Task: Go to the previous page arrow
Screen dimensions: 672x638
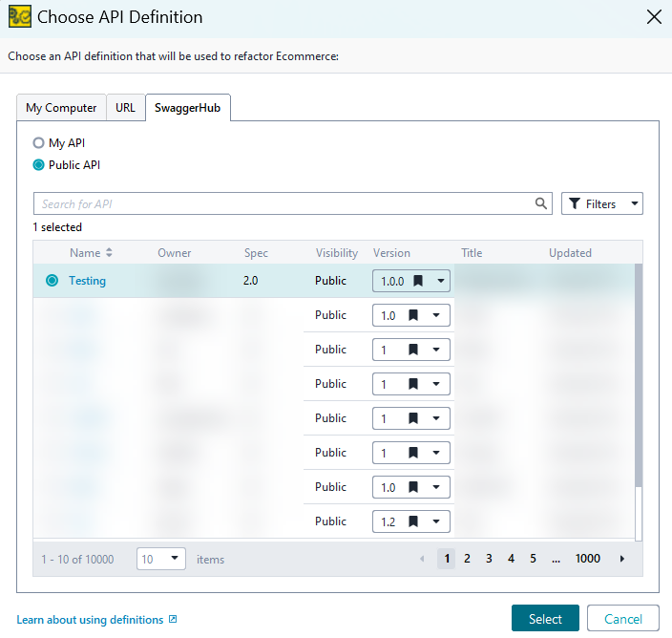Action: 422,559
